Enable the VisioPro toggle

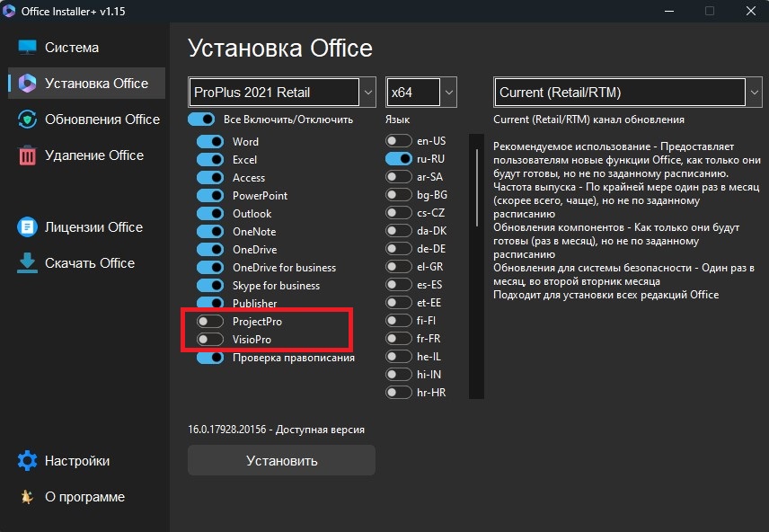[x=210, y=339]
